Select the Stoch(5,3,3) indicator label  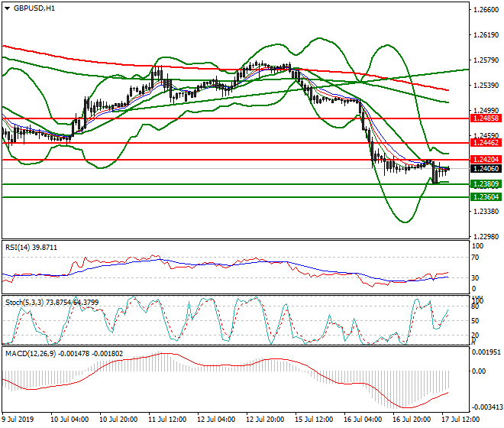pos(52,302)
